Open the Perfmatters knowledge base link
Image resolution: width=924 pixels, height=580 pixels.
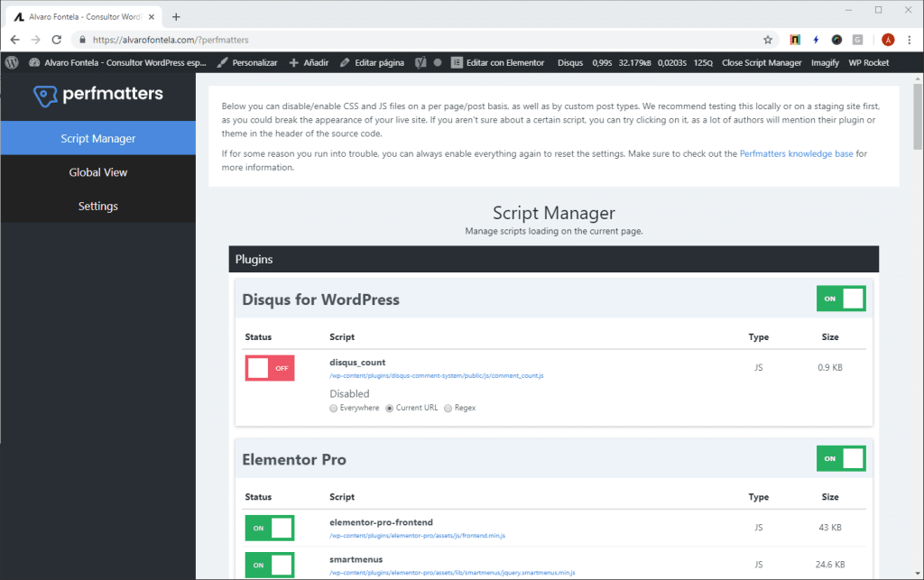(x=796, y=154)
